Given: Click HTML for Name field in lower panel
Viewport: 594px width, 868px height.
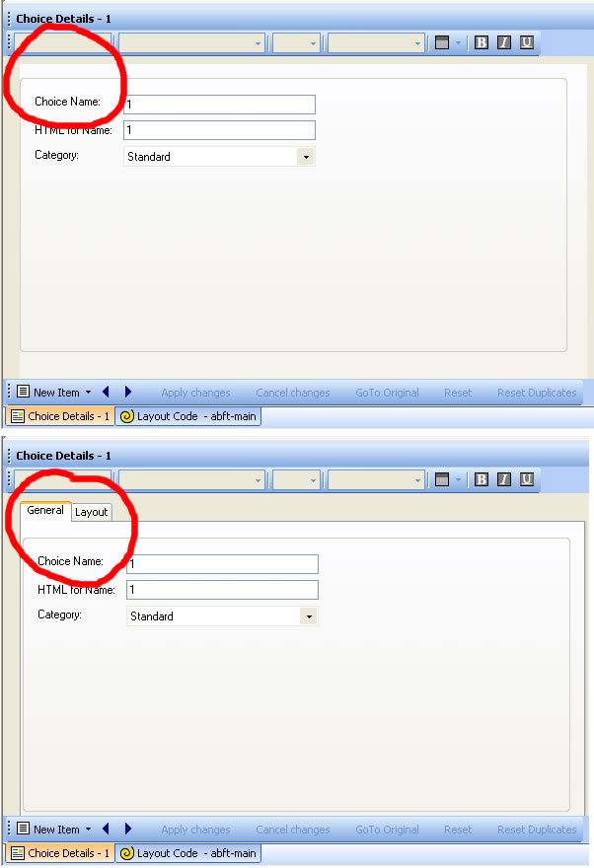Looking at the screenshot, I should point(222,590).
